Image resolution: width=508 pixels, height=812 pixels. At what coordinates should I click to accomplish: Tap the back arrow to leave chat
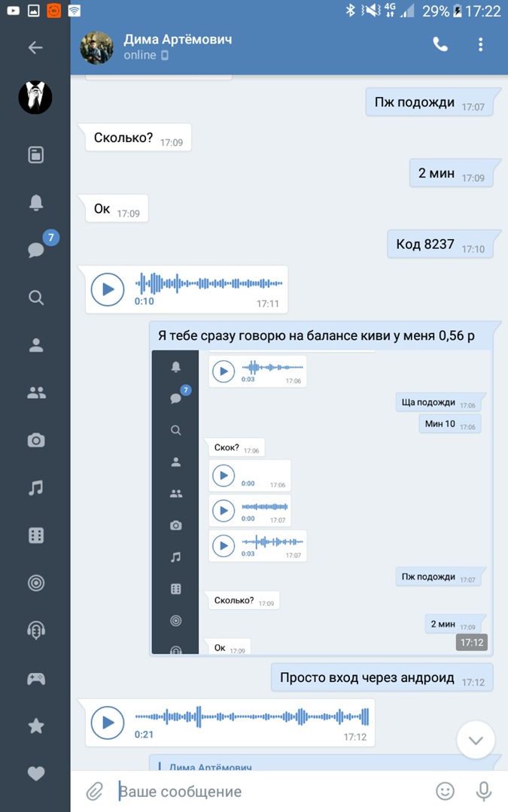pos(35,47)
